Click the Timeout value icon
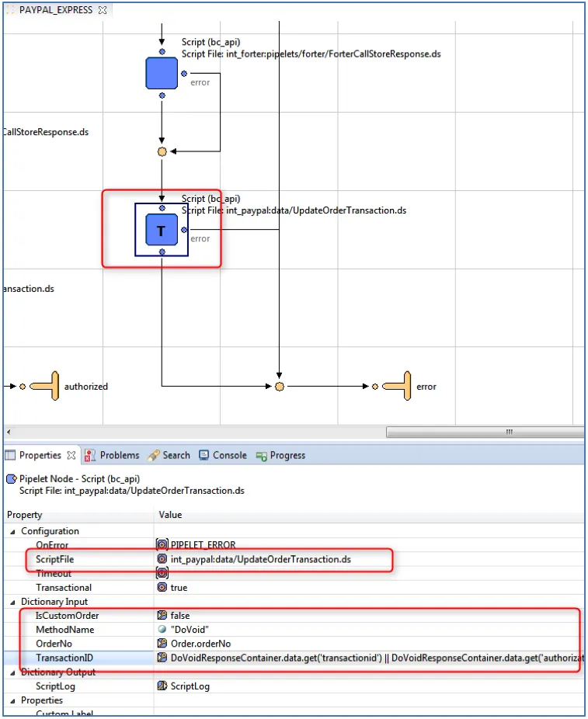 coord(162,573)
